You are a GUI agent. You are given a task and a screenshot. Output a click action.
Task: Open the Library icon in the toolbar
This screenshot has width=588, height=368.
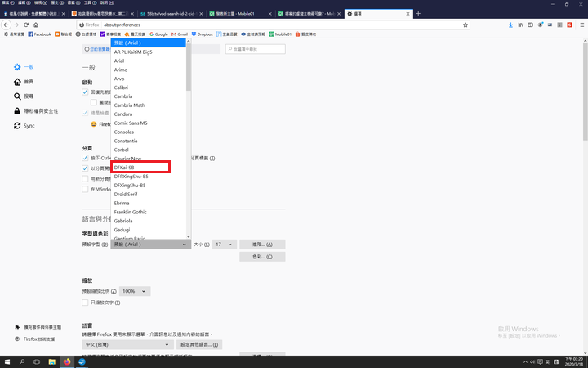pos(520,25)
